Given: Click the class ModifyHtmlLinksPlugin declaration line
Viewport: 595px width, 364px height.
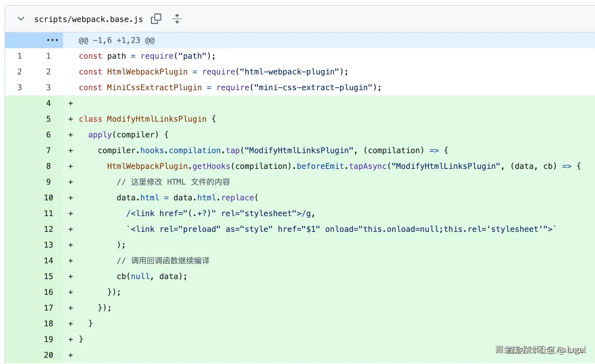Looking at the screenshot, I should click(x=148, y=119).
